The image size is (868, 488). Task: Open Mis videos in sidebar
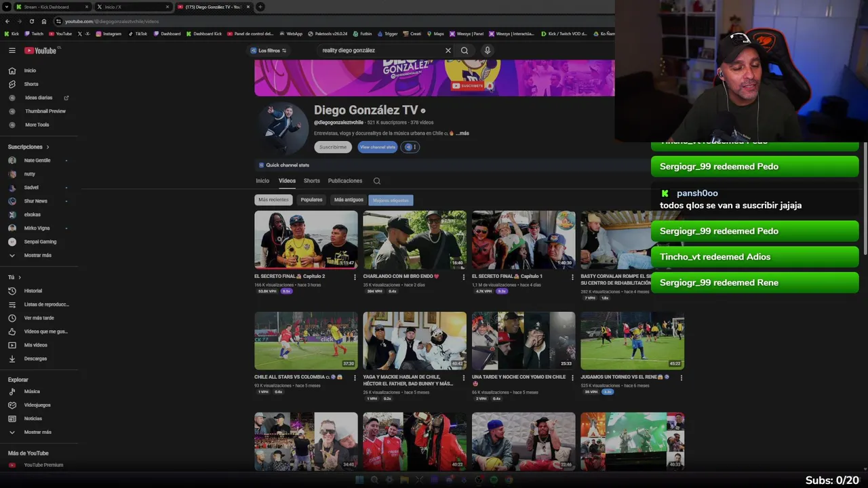click(35, 345)
